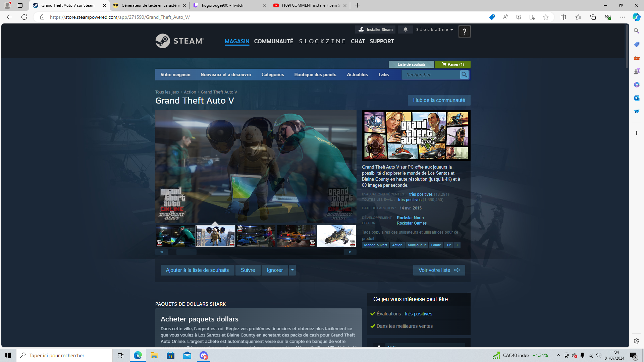Click the Steam logo
The width and height of the screenshot is (644, 362).
[179, 41]
